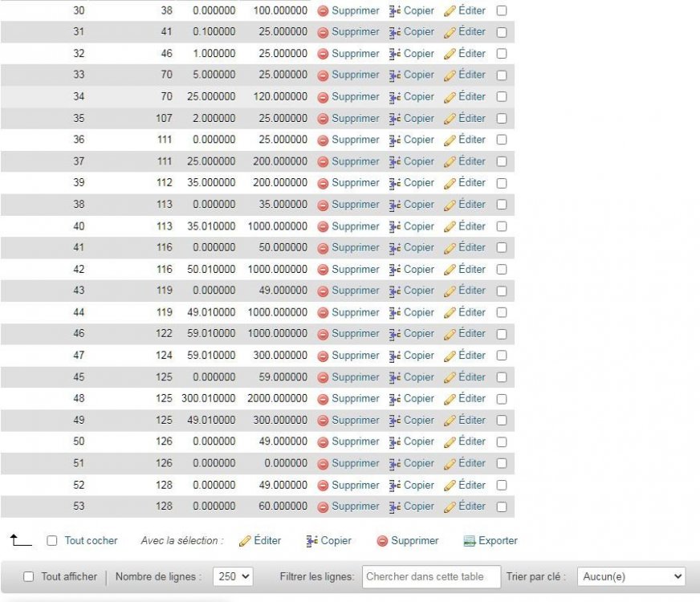The width and height of the screenshot is (700, 602).
Task: Click the red Supprimer icon on row 45
Action: point(321,376)
